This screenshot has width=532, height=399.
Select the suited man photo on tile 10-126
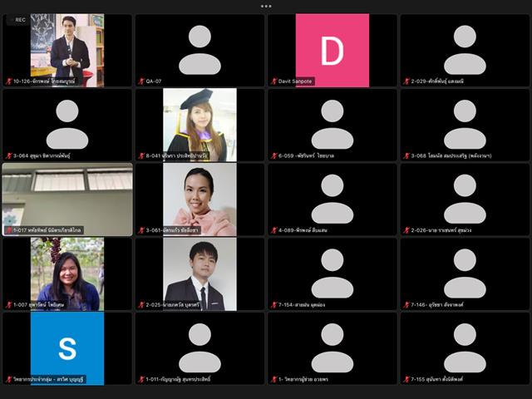coord(67,50)
